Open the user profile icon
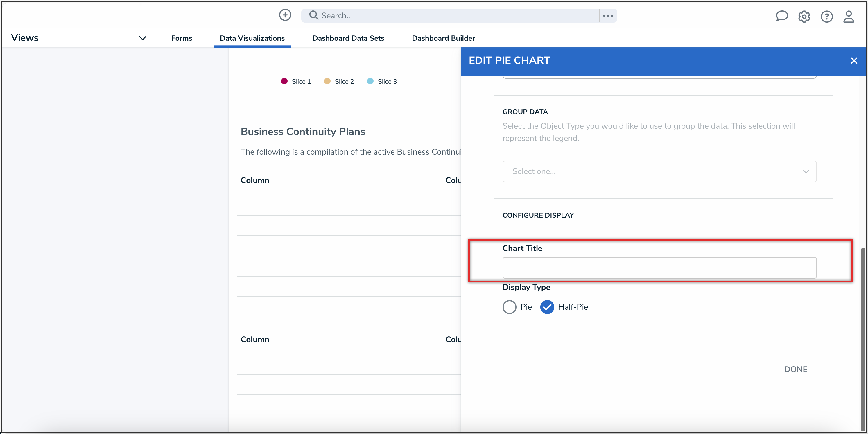The width and height of the screenshot is (868, 434). coord(849,16)
